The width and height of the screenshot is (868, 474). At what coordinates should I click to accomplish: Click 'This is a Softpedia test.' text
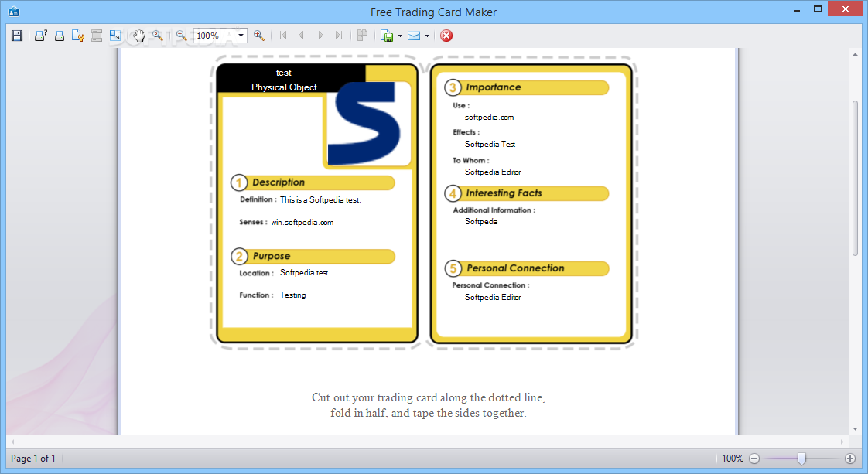[x=320, y=200]
